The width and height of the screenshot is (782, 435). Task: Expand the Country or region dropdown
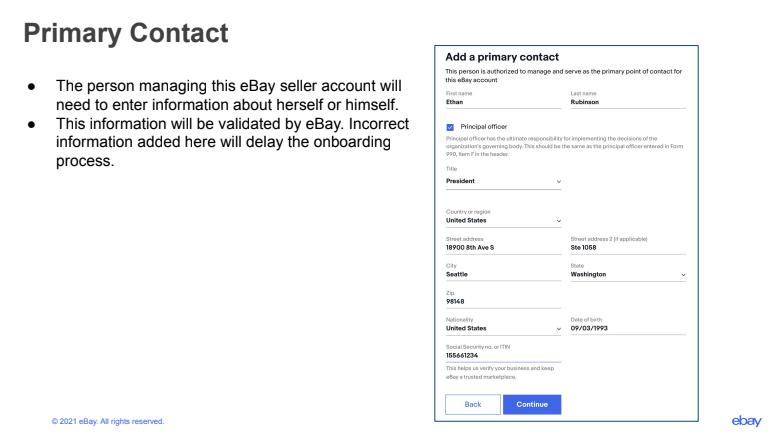pos(503,220)
